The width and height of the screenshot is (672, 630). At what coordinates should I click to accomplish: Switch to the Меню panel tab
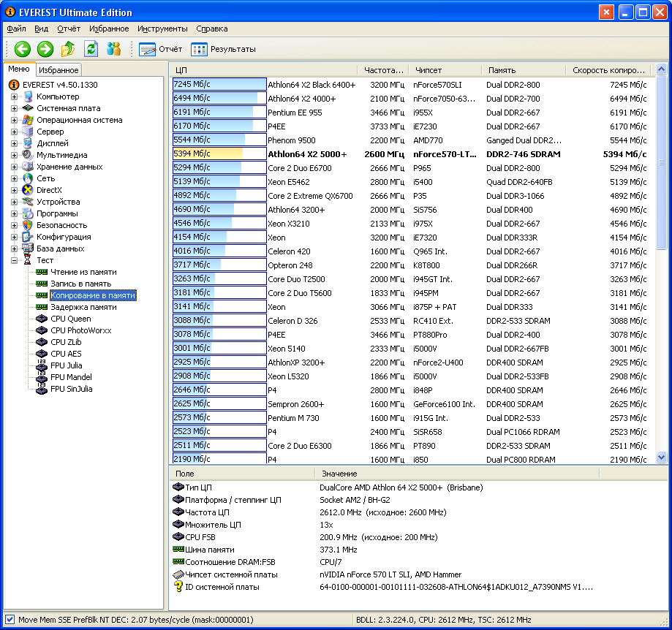(19, 69)
